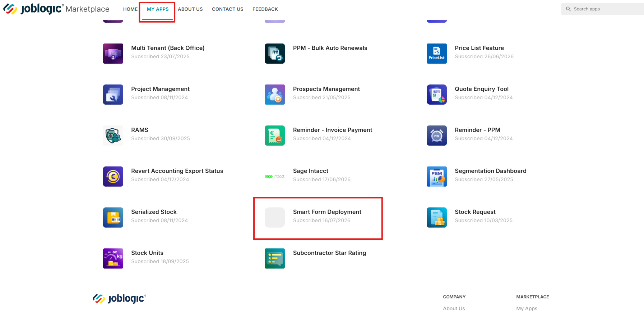Open the Stock Request icon
The image size is (644, 316).
coord(437,217)
